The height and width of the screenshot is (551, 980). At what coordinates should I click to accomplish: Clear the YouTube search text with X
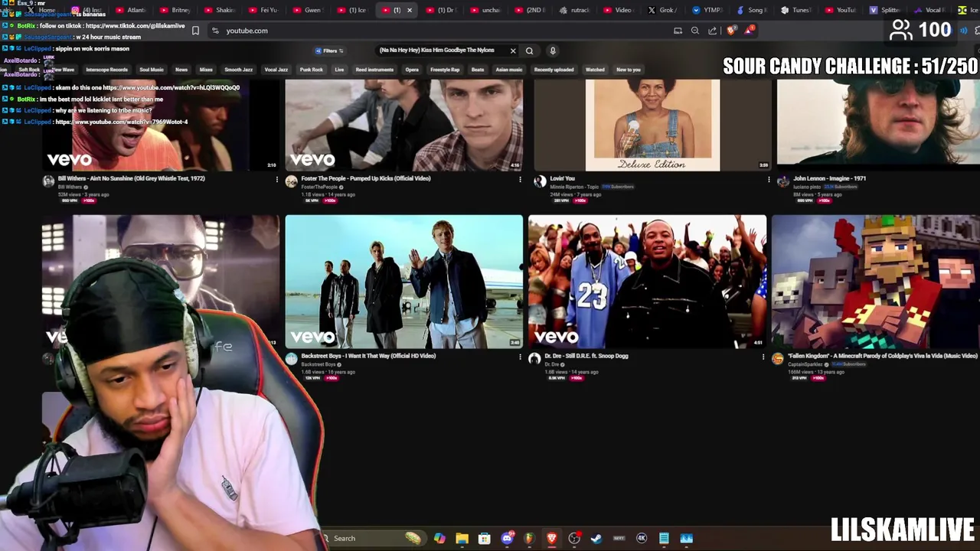click(x=513, y=51)
